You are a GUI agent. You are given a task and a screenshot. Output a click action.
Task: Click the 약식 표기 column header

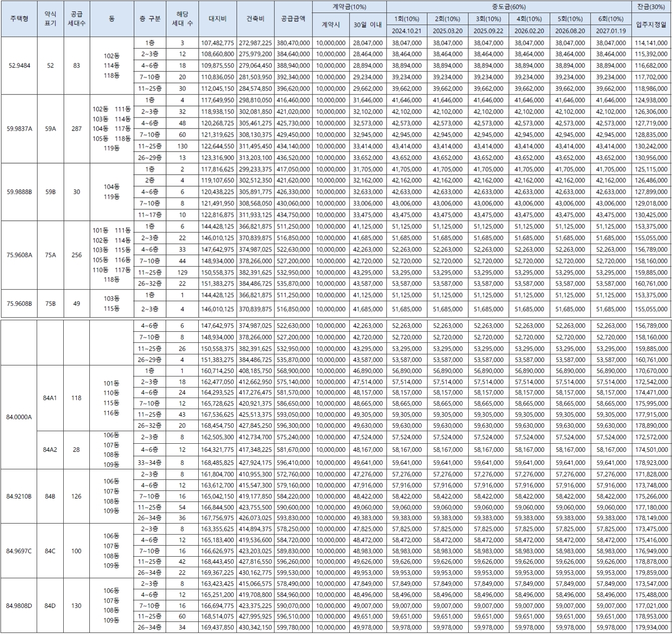50,19
